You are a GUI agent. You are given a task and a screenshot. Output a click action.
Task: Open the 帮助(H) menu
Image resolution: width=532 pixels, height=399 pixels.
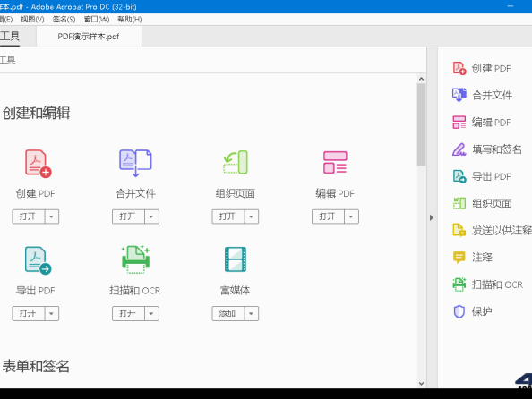[130, 20]
